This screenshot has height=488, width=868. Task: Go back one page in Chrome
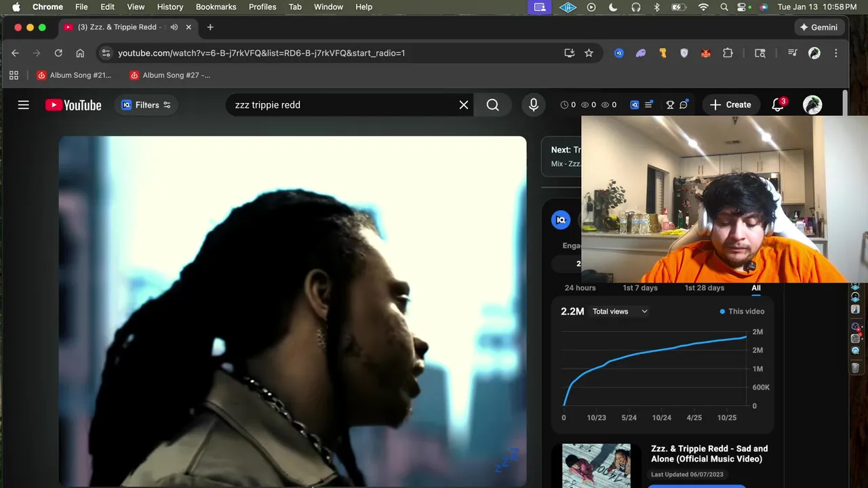[x=15, y=53]
